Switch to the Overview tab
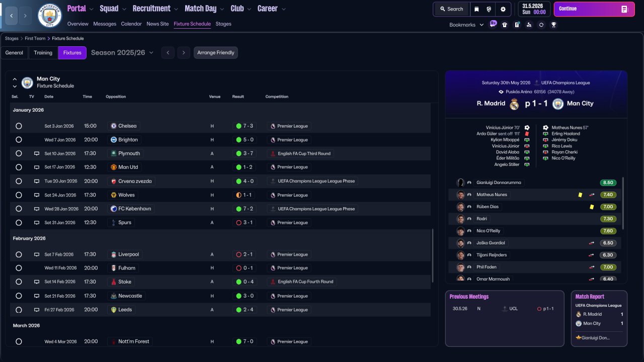Image resolution: width=644 pixels, height=362 pixels. point(77,24)
